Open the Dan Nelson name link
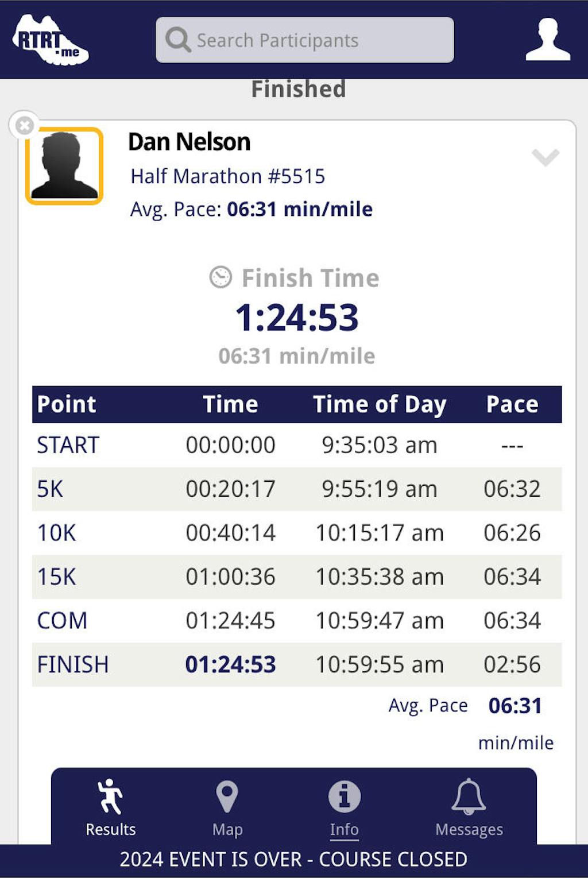Screen dimensions: 588x878 point(189,142)
